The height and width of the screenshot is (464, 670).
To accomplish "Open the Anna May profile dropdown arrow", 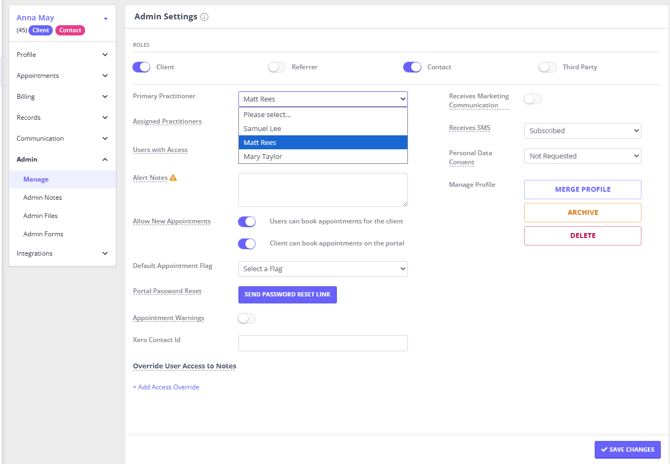I will (x=105, y=18).
